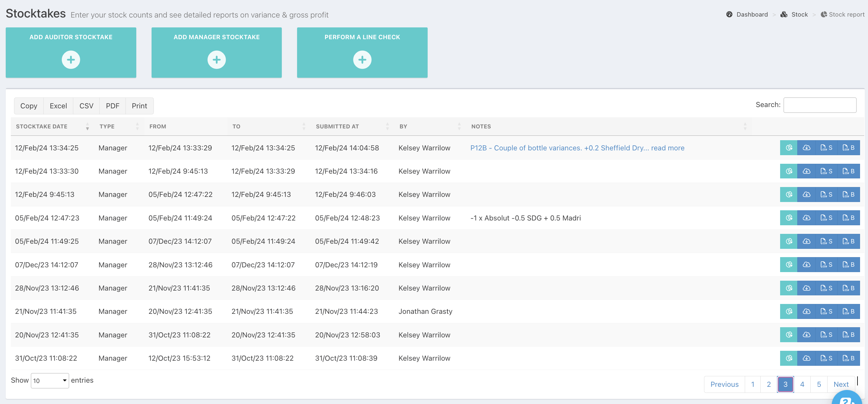Go to Next pagination page
Viewport: 868px width, 404px height.
(x=841, y=384)
